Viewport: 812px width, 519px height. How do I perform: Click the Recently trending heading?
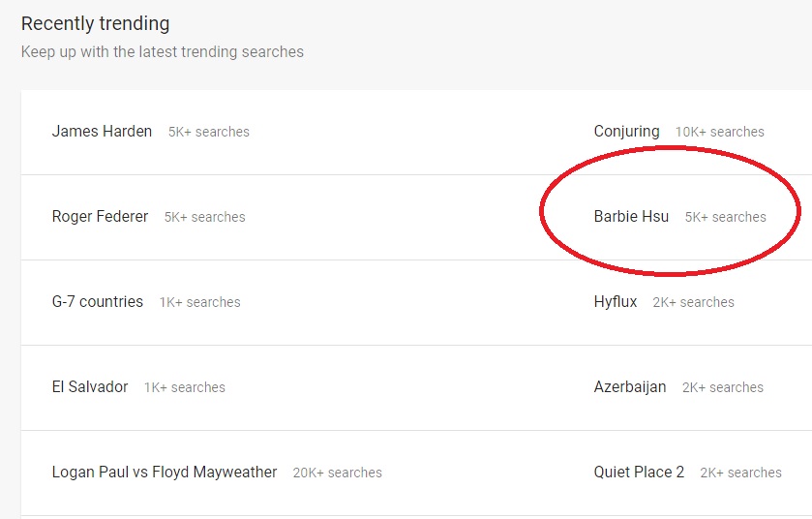[x=95, y=24]
